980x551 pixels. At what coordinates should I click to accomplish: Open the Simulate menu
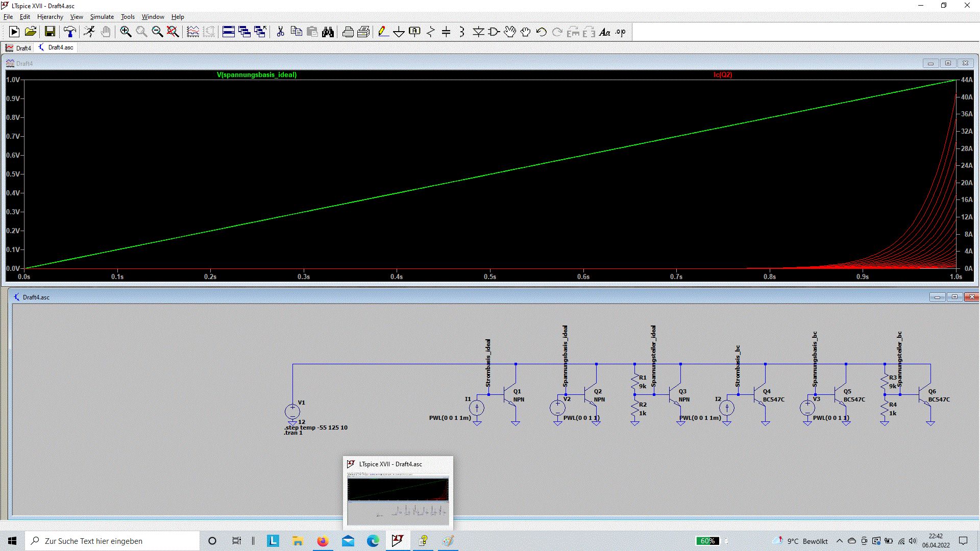click(x=102, y=17)
